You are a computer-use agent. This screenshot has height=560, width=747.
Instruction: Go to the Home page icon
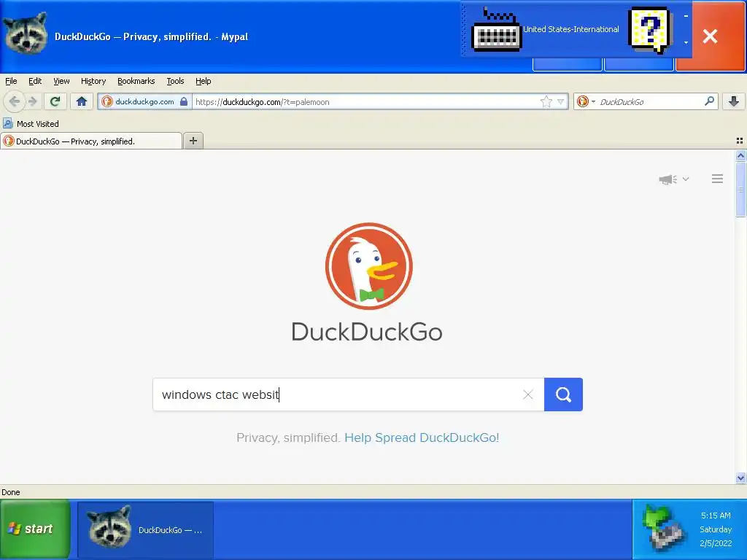click(82, 101)
